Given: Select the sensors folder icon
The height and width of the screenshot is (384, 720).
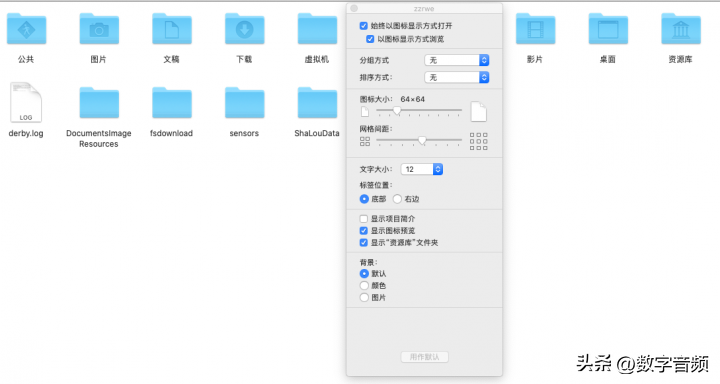Looking at the screenshot, I should point(244,103).
